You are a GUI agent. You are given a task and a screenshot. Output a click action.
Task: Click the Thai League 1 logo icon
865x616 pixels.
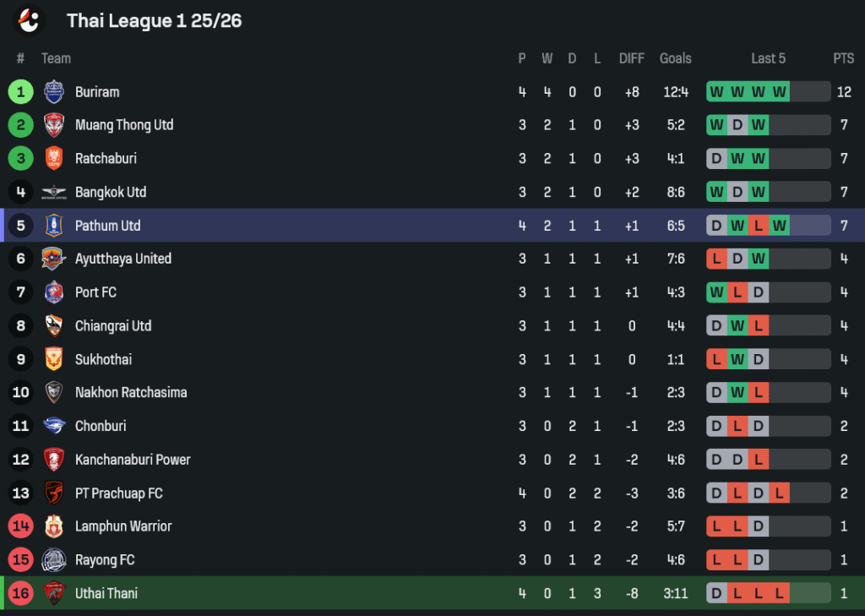click(29, 20)
